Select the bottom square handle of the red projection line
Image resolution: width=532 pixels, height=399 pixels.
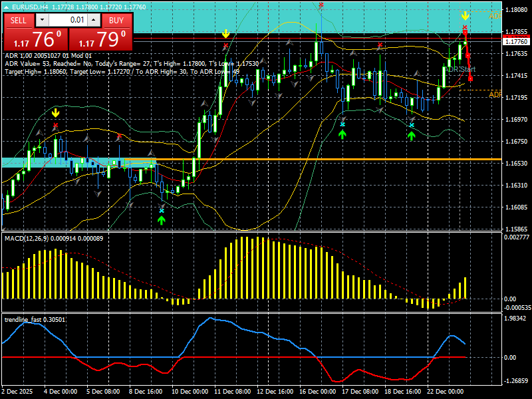tap(471, 79)
